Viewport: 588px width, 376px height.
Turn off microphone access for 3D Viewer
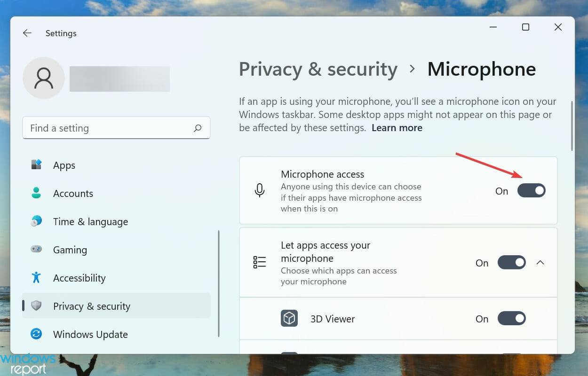coord(512,318)
